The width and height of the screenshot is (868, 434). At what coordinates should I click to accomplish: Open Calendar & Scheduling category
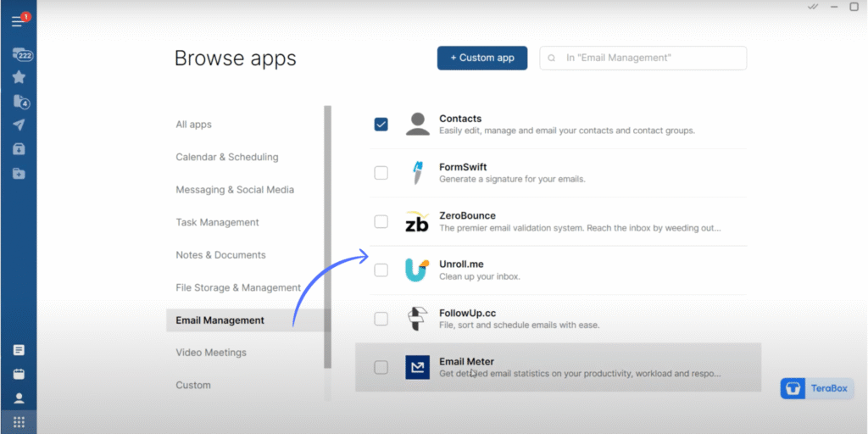pos(227,157)
